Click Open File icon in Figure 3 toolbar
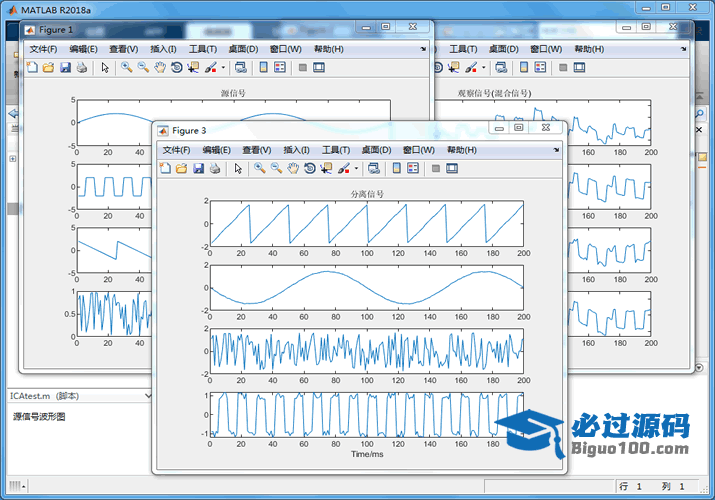 [x=181, y=168]
